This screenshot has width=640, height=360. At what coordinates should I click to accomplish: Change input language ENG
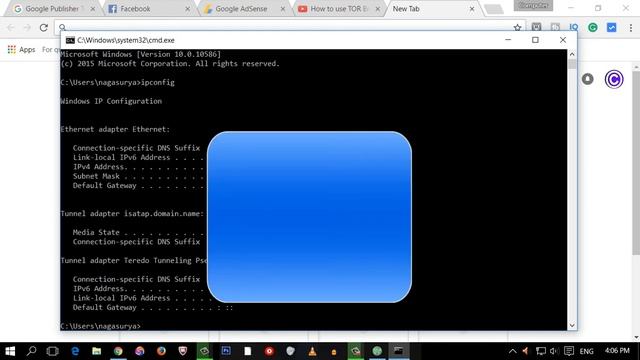587,351
